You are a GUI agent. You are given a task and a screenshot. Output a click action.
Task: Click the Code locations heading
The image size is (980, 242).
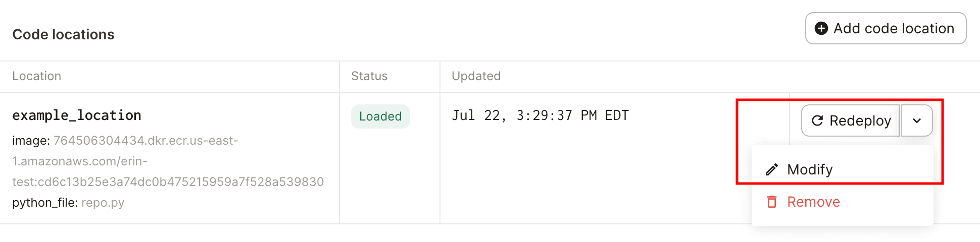pyautogui.click(x=64, y=34)
